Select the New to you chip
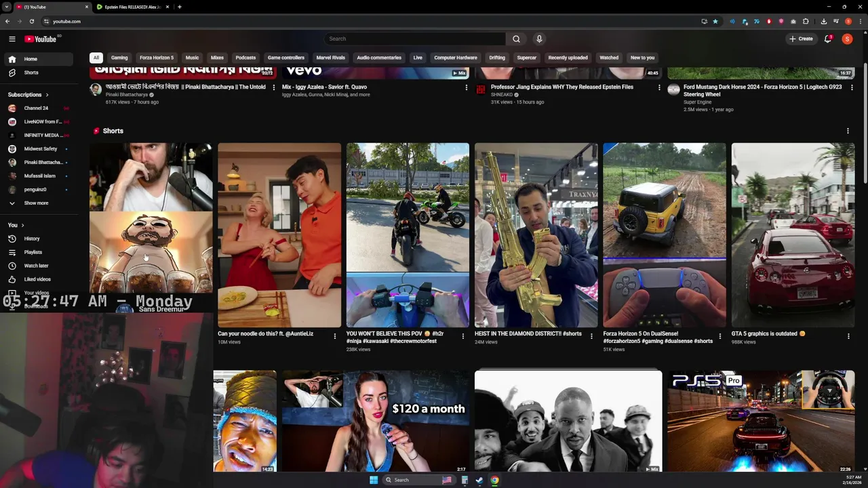The height and width of the screenshot is (488, 868). pos(642,58)
